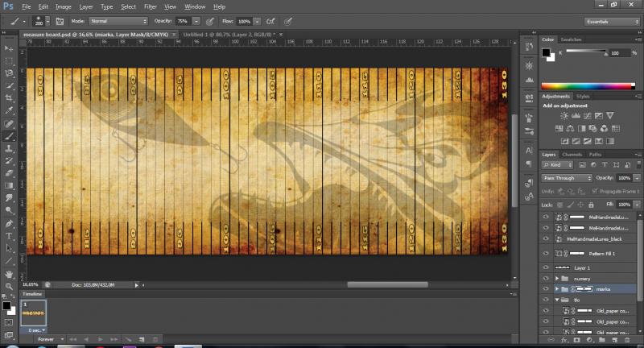Select the Zoom tool in the toolbox
The width and height of the screenshot is (644, 348).
[x=9, y=286]
